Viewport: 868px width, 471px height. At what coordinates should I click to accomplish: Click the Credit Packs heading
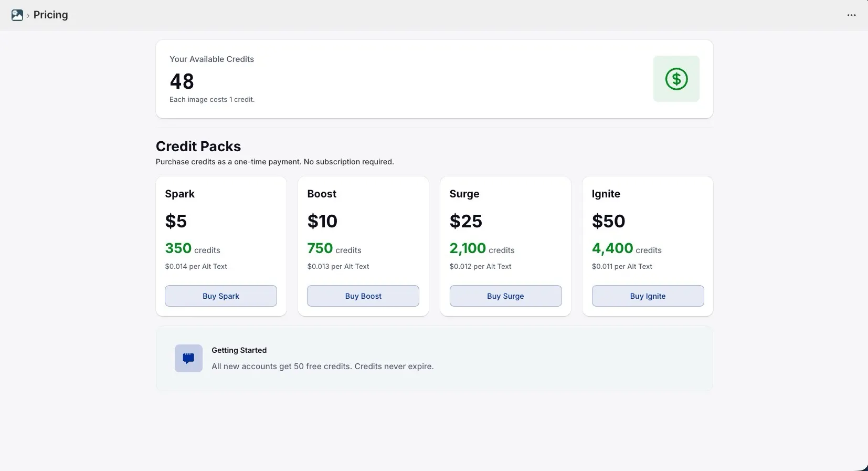198,146
